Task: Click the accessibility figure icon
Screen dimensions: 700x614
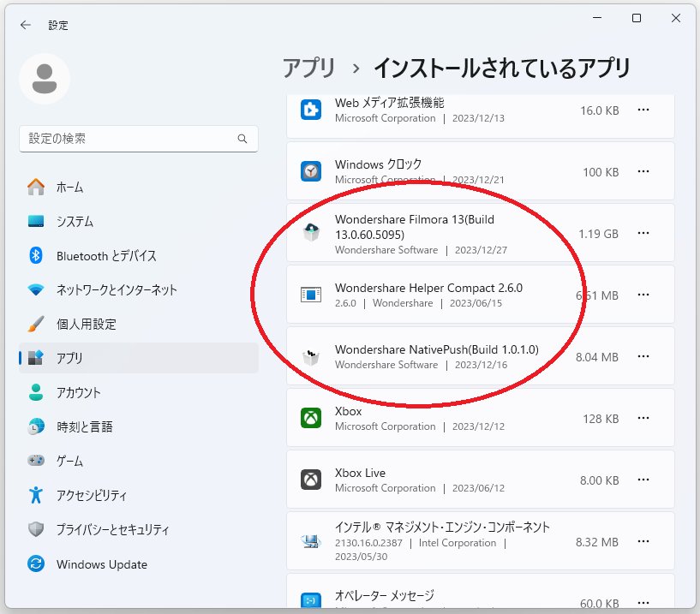Action: coord(36,495)
